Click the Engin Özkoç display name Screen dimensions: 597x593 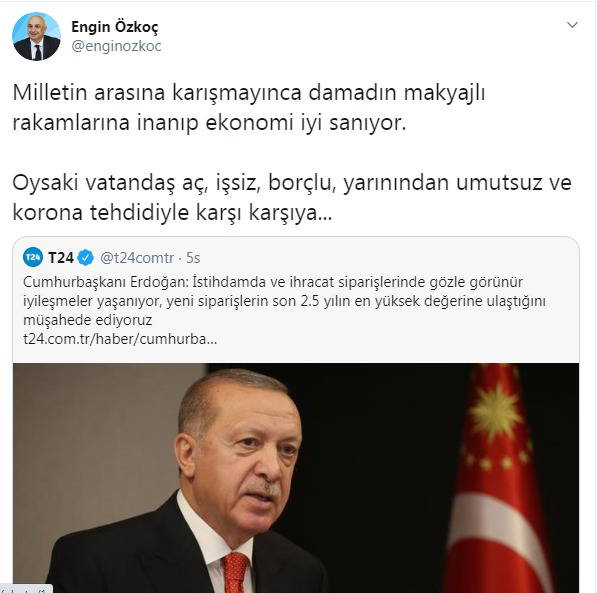pos(115,27)
